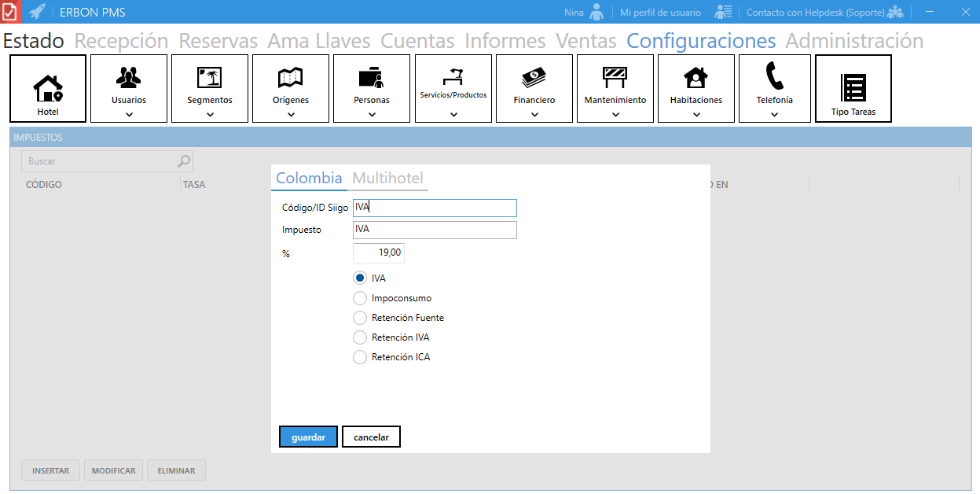Expand the Habitaciones dropdown chevron

[x=696, y=114]
